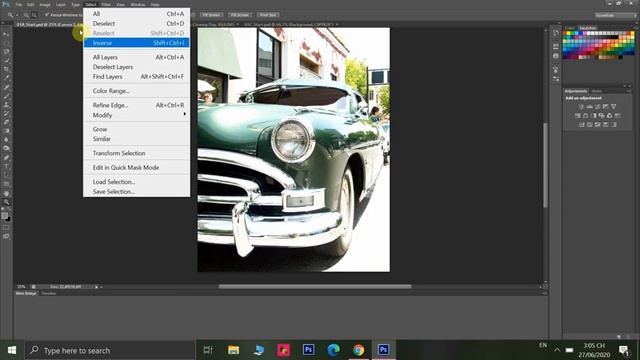Click the Zoom Out option icon

(x=34, y=15)
